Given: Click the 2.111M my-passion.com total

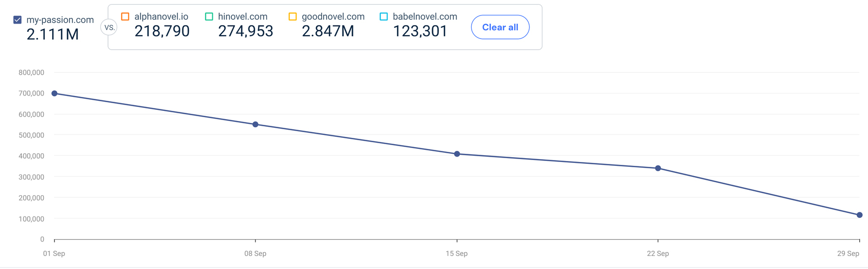Looking at the screenshot, I should 53,35.
